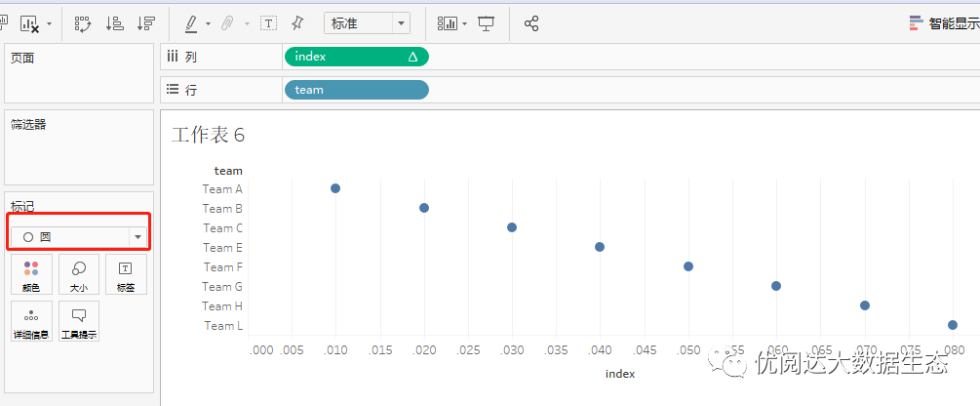Select the Team B circle mark
Screen dimensions: 980x406
coord(424,208)
